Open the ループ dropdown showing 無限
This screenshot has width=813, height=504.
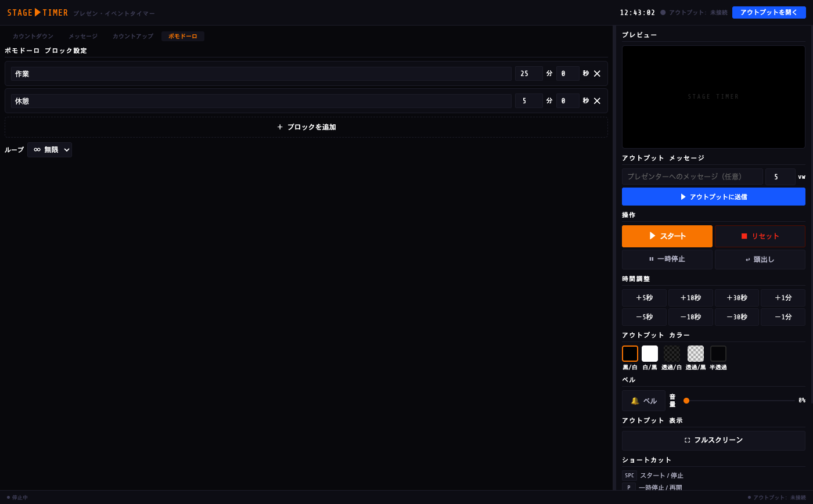tap(49, 150)
